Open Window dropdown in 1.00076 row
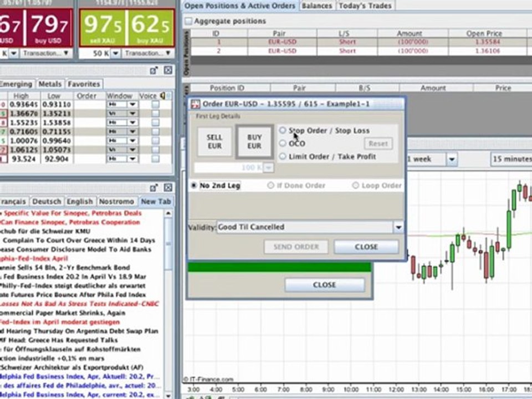This screenshot has width=532, height=399. 132,140
